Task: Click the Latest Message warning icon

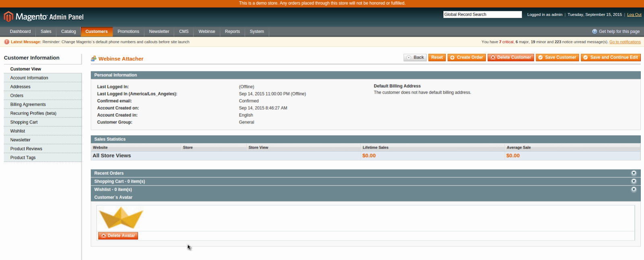Action: click(x=6, y=42)
